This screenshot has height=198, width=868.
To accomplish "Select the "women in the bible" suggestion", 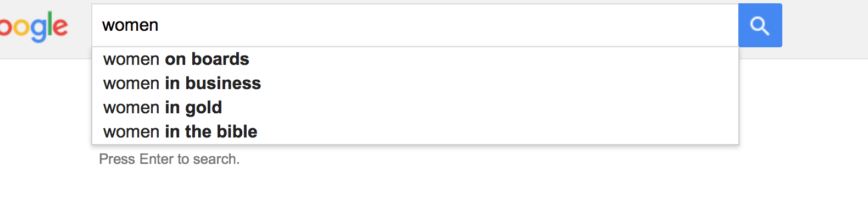I will click(x=415, y=131).
